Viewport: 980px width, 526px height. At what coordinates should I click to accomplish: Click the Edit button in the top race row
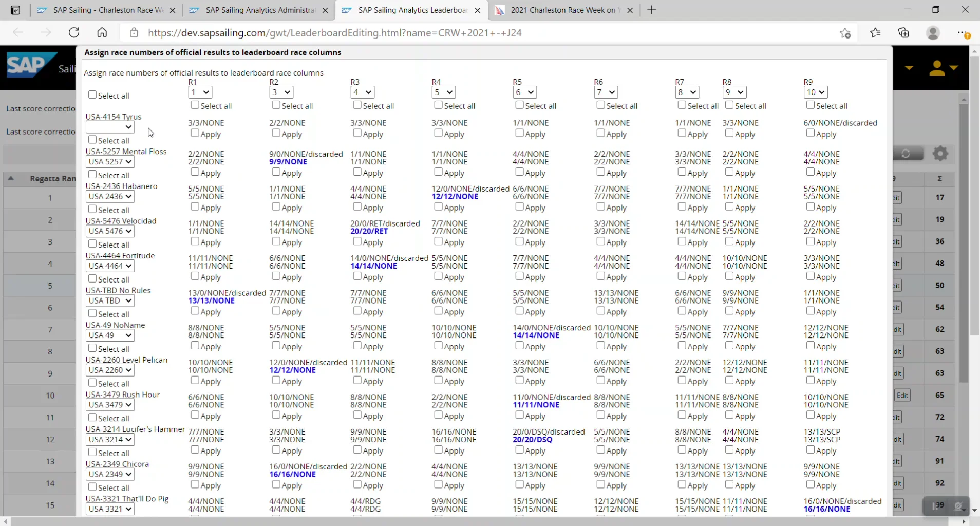point(898,198)
